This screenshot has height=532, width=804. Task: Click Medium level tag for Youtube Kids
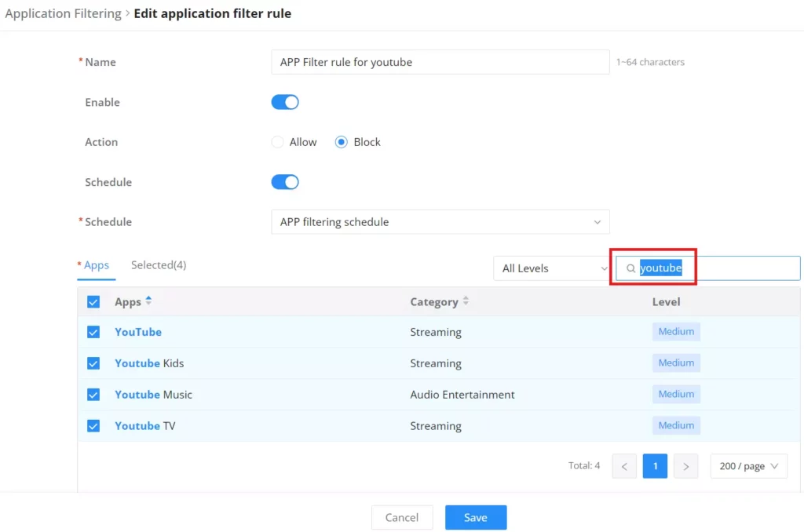(676, 363)
